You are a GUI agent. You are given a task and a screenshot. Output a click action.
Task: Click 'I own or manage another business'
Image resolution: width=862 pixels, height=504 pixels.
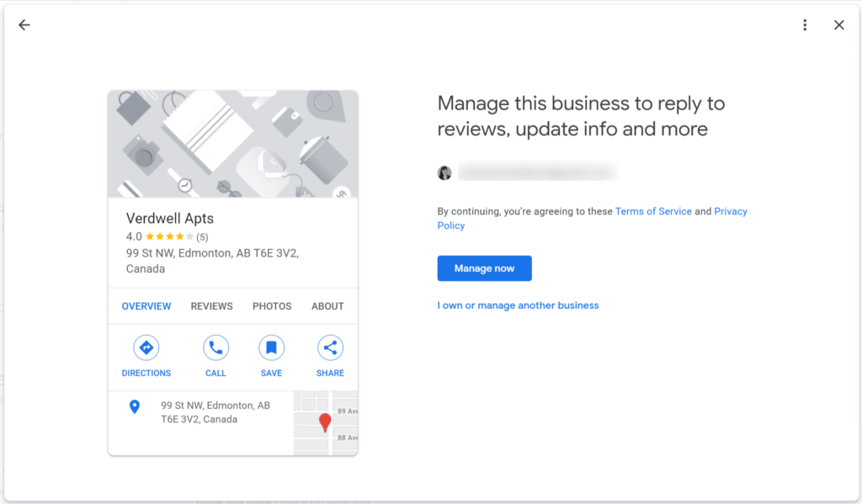tap(518, 305)
